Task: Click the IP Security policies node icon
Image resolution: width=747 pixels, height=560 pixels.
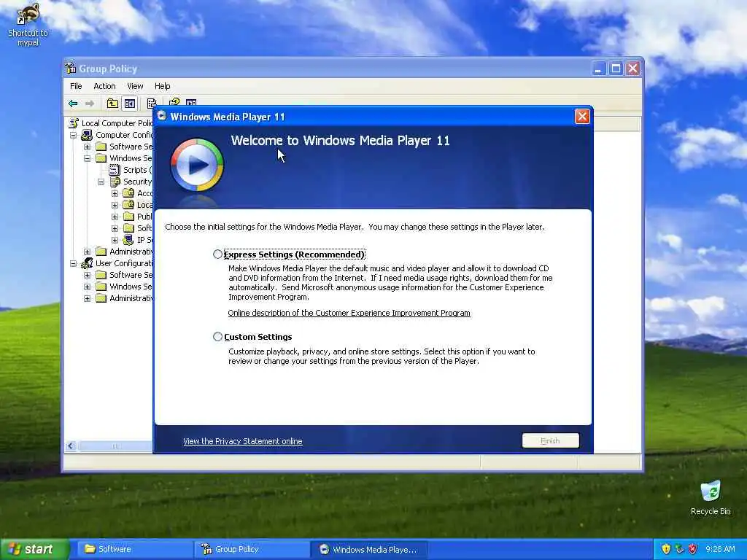Action: (128, 239)
